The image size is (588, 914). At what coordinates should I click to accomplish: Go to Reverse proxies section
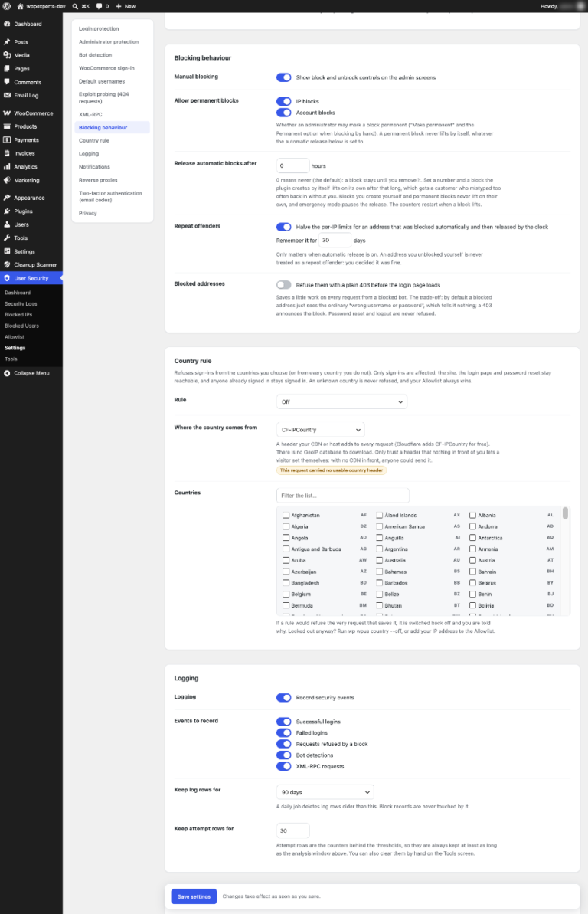(x=98, y=180)
